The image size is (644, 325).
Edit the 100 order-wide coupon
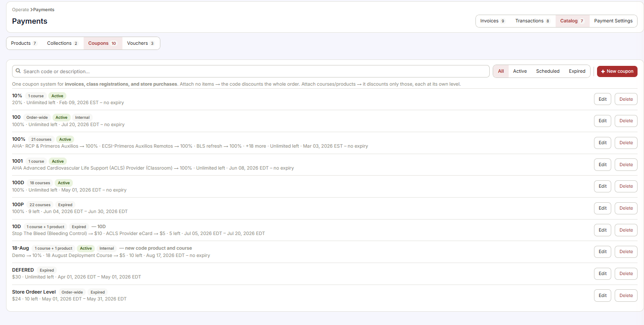pyautogui.click(x=603, y=121)
